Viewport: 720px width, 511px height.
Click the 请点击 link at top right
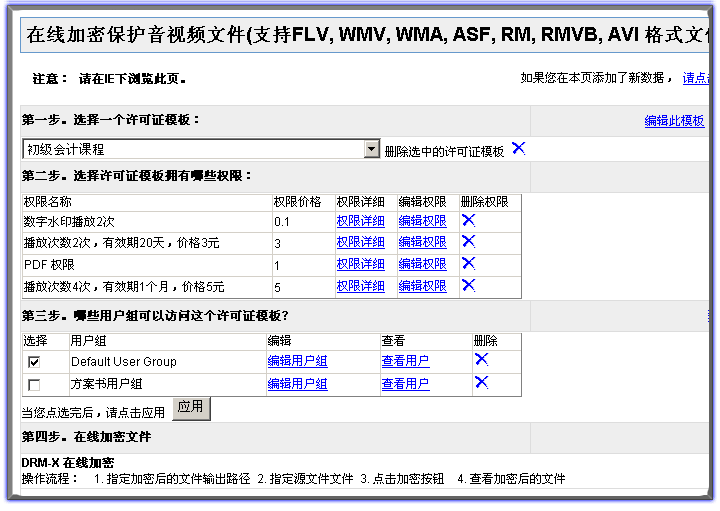click(697, 78)
